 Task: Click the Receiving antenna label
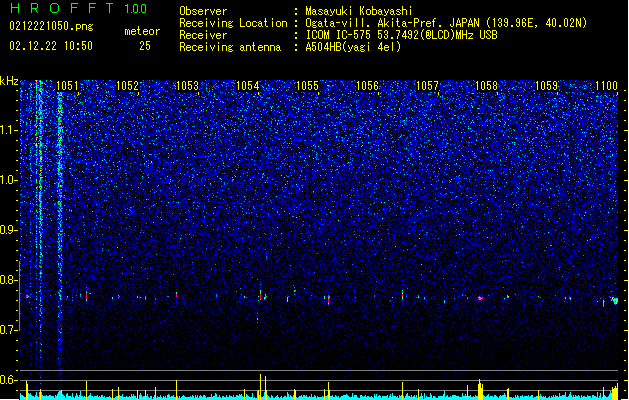(230, 47)
